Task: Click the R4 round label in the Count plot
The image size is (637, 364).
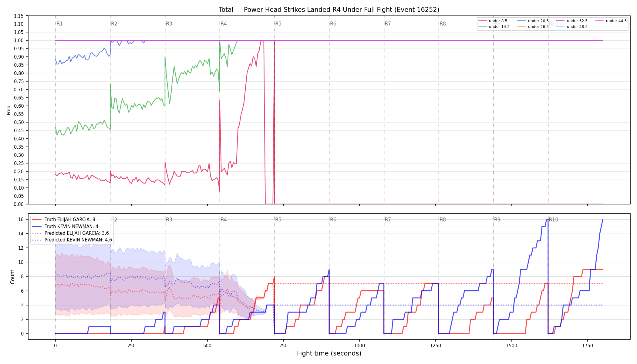Action: [224, 220]
